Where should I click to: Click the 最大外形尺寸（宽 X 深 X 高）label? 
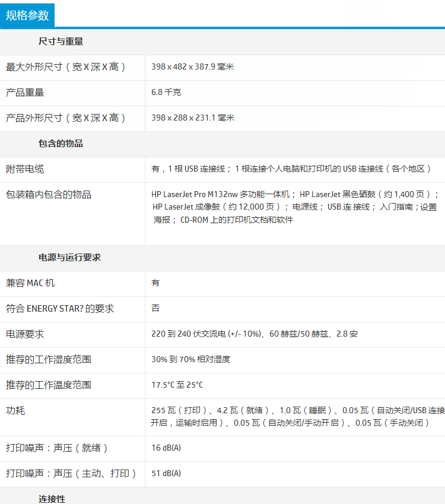click(x=65, y=67)
